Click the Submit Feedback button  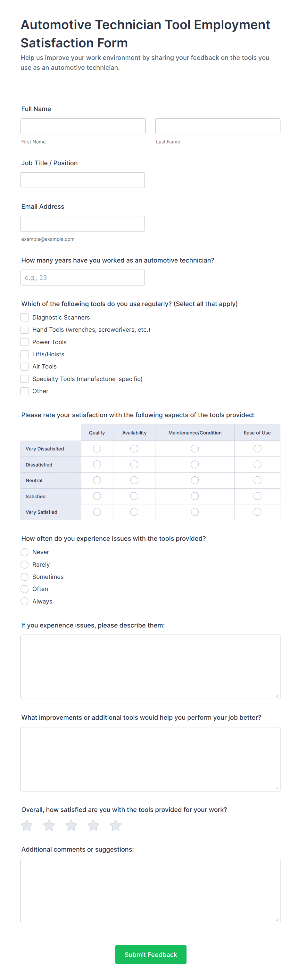151,954
